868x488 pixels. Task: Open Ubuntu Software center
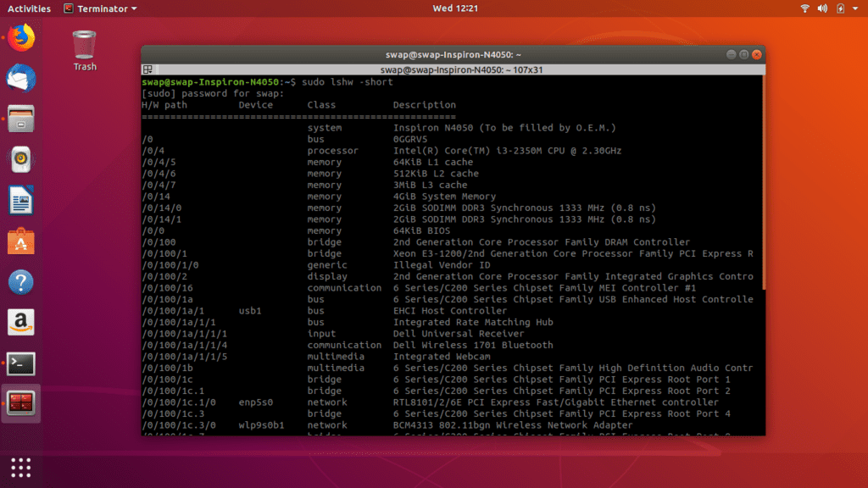(x=19, y=241)
